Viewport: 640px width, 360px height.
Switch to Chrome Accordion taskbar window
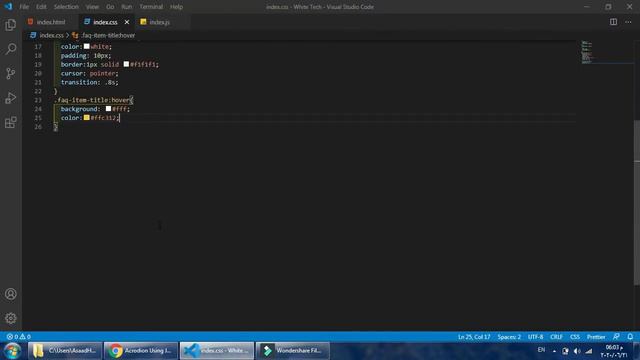[141, 351]
